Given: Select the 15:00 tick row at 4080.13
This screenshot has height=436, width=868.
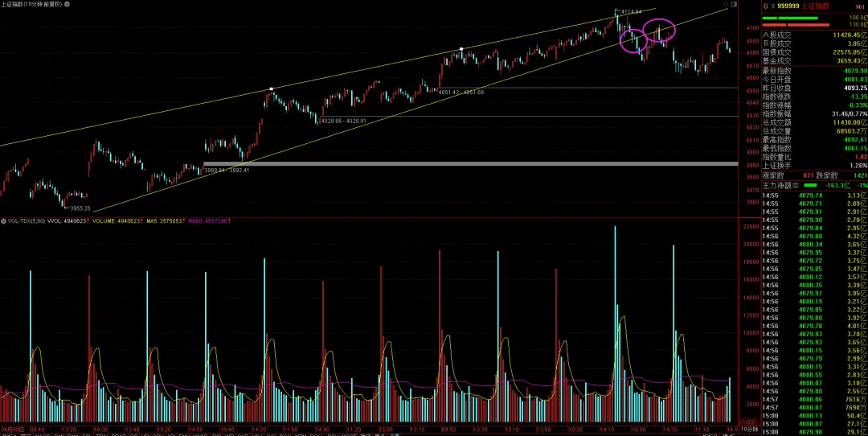Looking at the screenshot, I should coord(815,416).
